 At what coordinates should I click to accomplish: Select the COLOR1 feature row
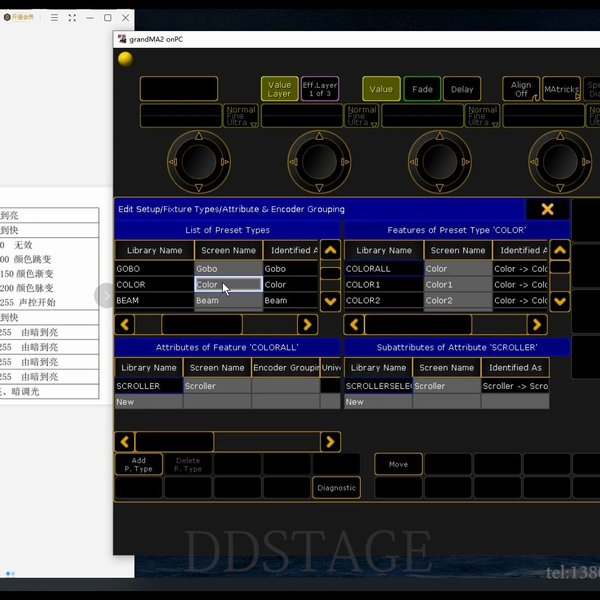coord(384,285)
